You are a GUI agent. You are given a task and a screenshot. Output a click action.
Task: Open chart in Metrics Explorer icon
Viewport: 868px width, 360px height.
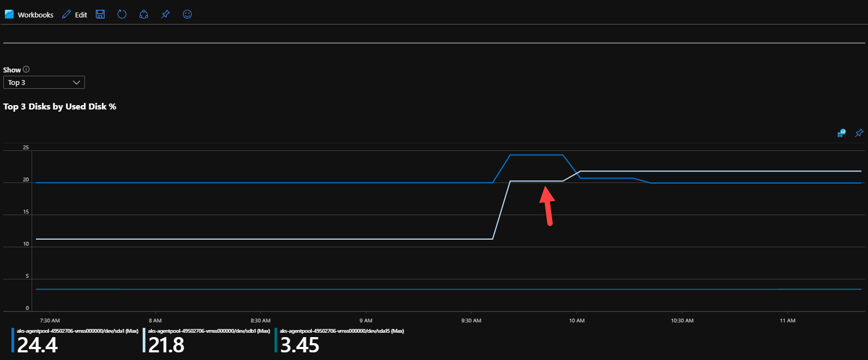point(842,133)
